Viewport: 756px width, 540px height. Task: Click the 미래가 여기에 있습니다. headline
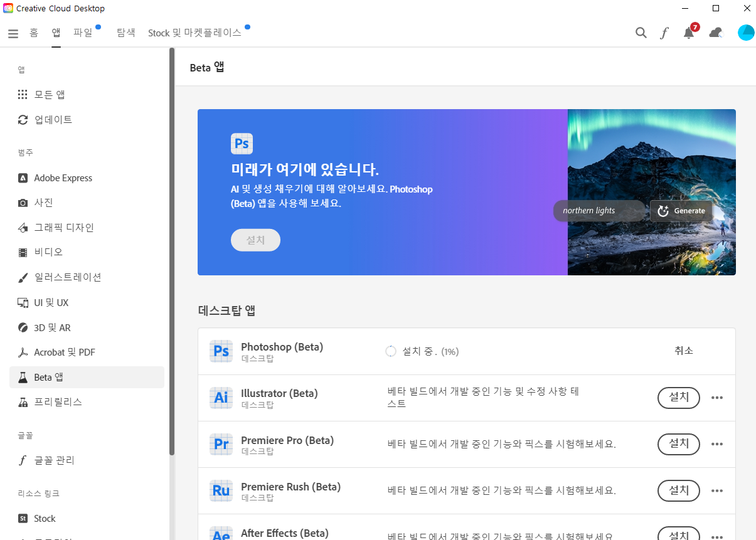305,169
